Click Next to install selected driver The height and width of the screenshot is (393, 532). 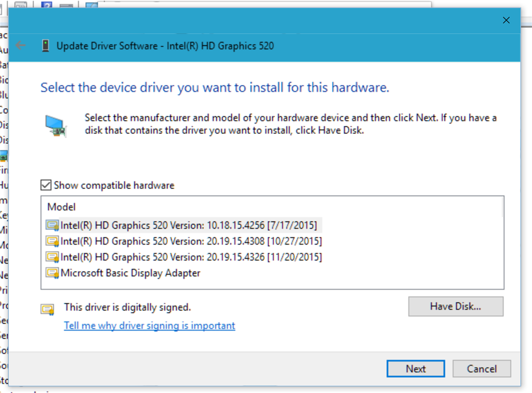click(x=416, y=369)
